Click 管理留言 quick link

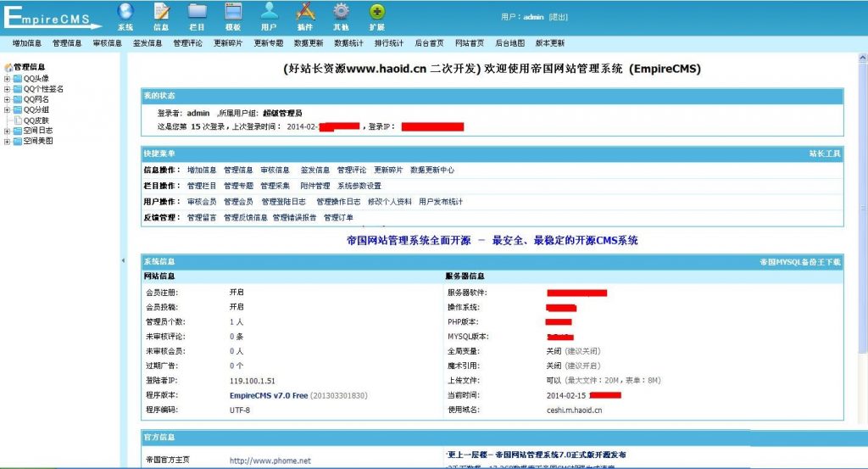click(202, 218)
